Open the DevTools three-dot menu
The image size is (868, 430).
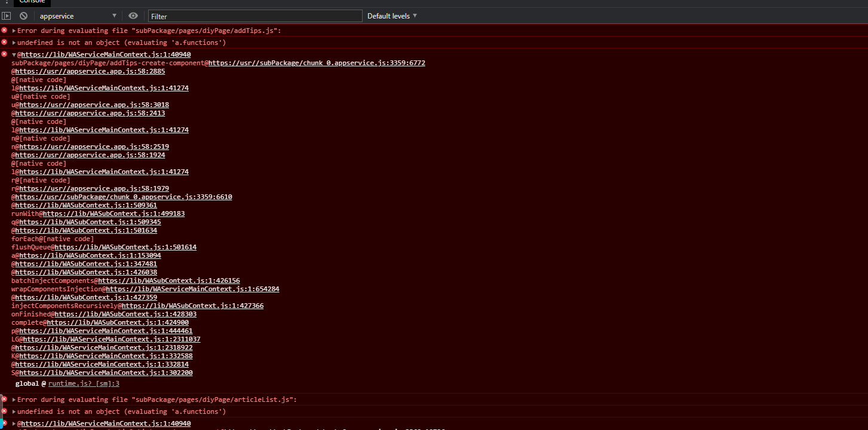(x=7, y=2)
